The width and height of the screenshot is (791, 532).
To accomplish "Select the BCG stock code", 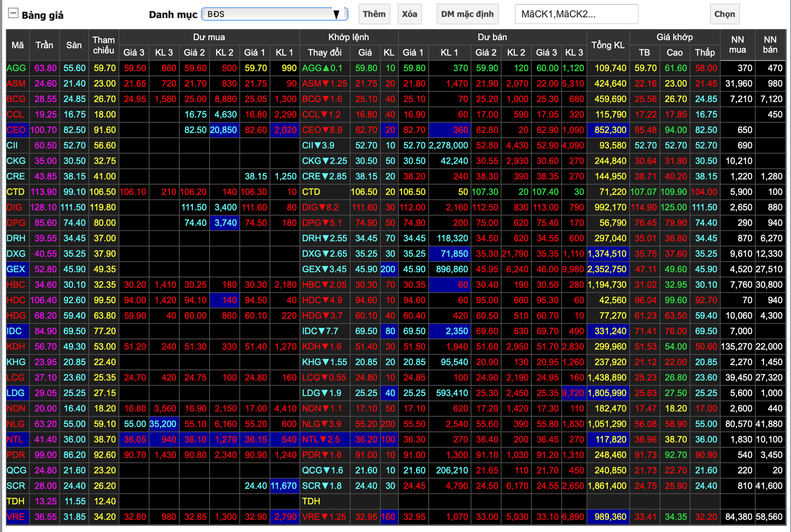I will [x=16, y=99].
